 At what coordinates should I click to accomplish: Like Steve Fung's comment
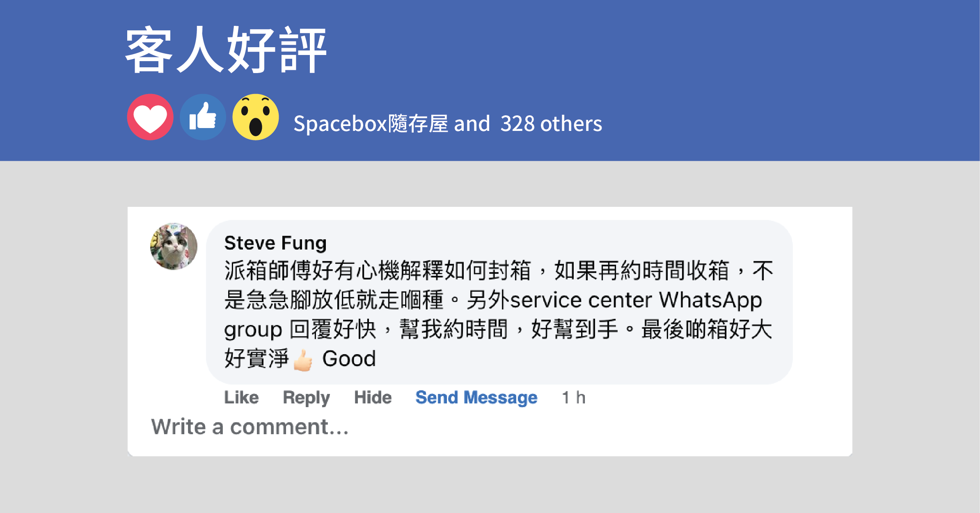click(241, 397)
